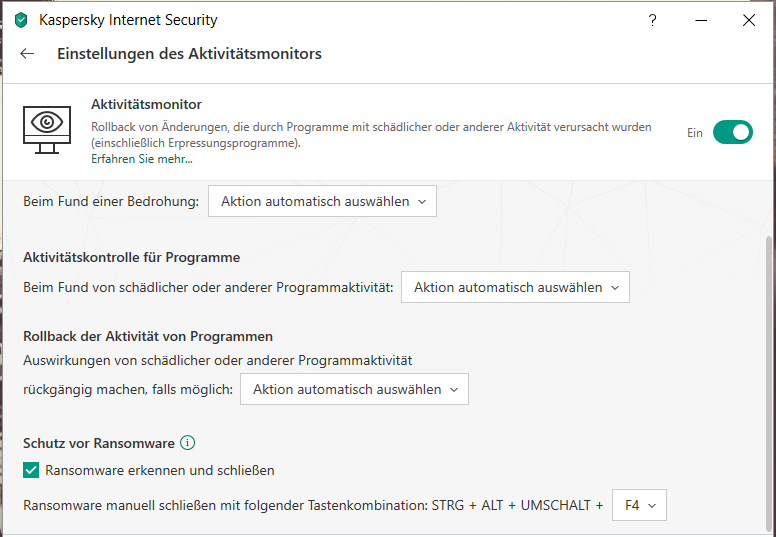Minimize the Kaspersky window
The height and width of the screenshot is (537, 776).
[x=700, y=20]
